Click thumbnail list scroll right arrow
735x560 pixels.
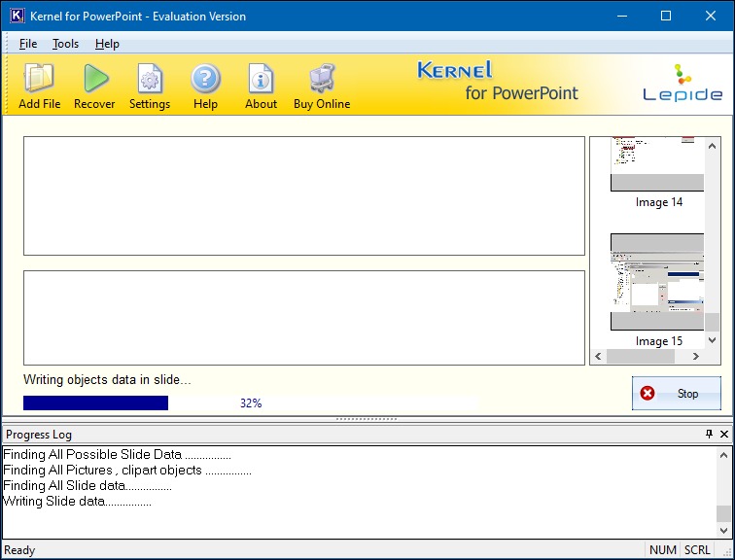coord(696,356)
